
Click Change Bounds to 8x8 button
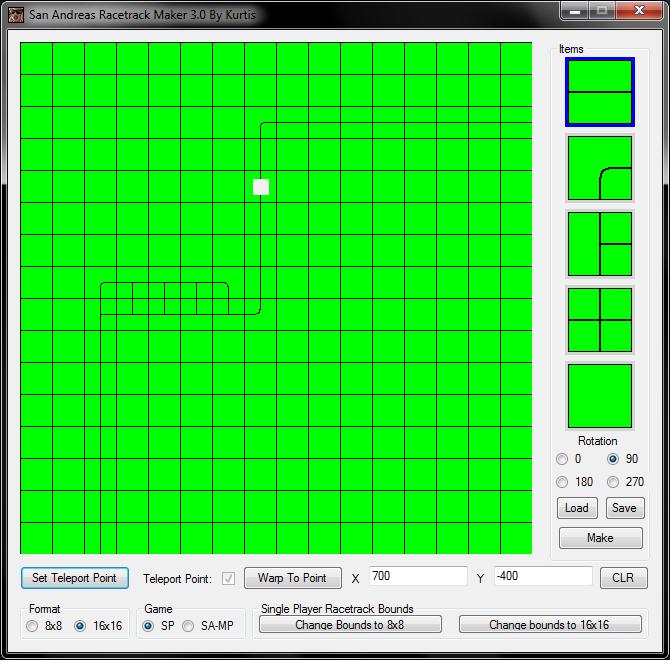[350, 625]
